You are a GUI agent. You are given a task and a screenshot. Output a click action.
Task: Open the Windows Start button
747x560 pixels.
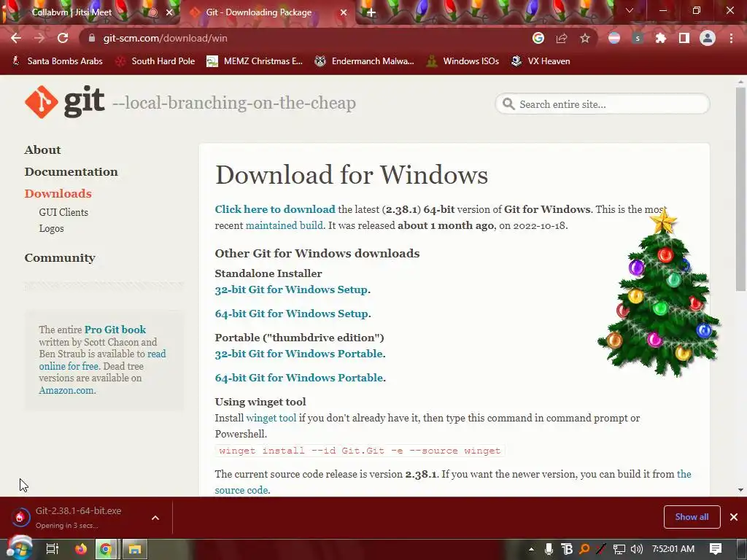point(19,549)
